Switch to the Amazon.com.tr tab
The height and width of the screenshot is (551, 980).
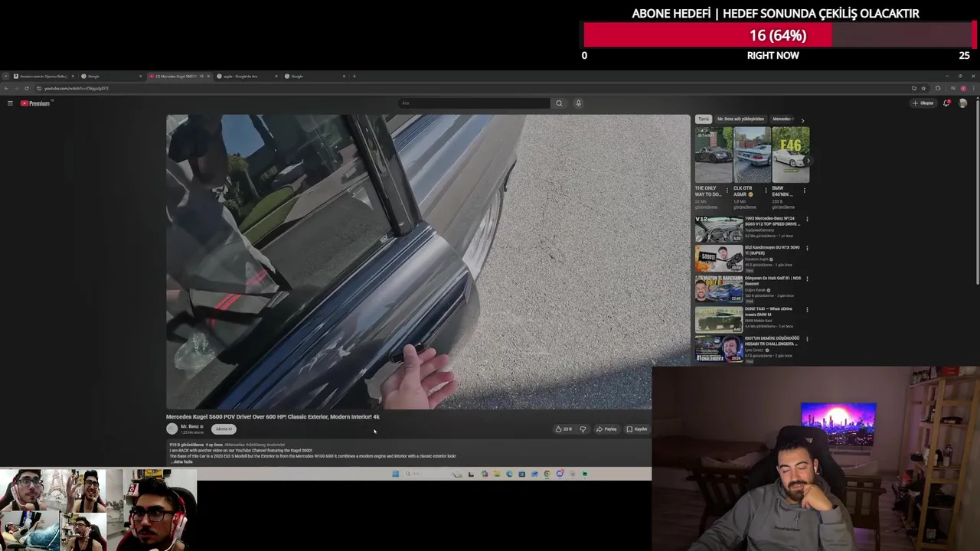44,76
